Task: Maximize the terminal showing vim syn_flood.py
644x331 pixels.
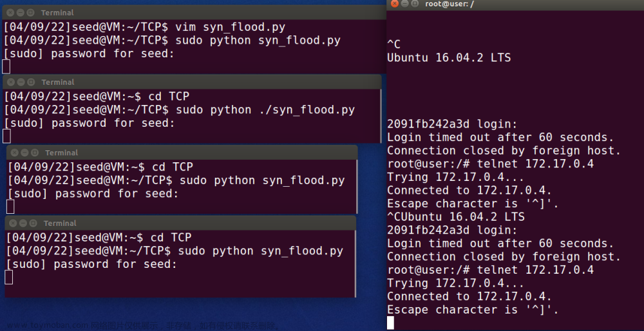Action: tap(30, 13)
